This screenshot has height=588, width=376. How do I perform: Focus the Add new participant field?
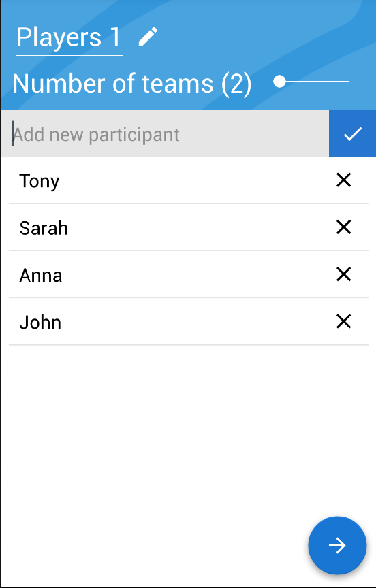coord(165,133)
